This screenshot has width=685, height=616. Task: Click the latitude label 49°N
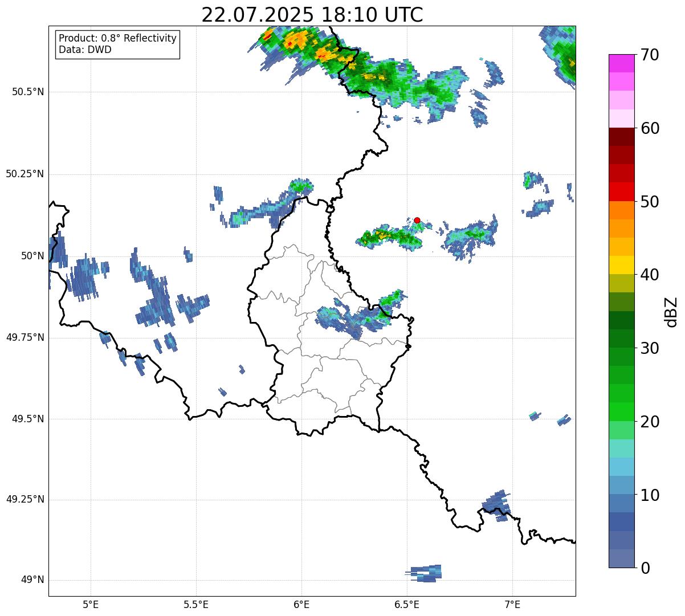[x=32, y=580]
